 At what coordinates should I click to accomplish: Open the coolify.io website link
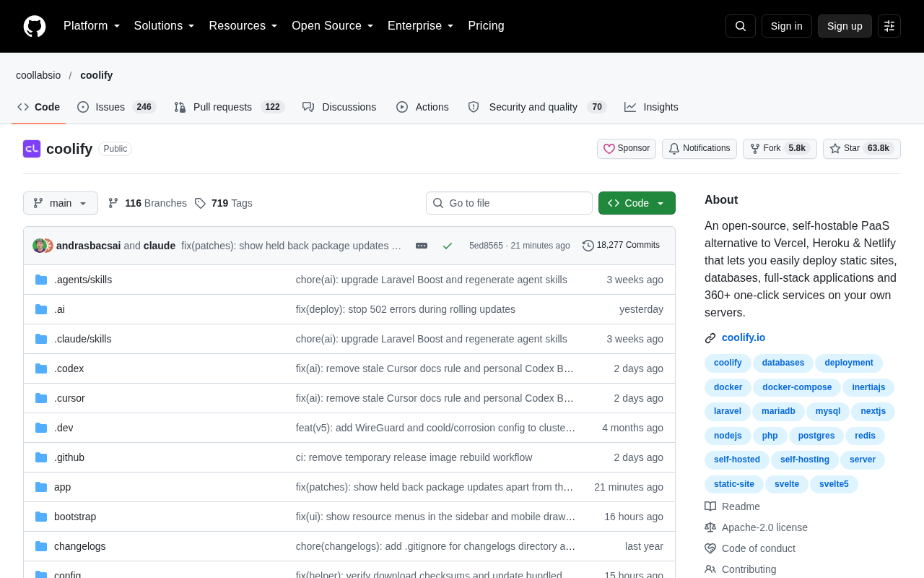pyautogui.click(x=744, y=337)
